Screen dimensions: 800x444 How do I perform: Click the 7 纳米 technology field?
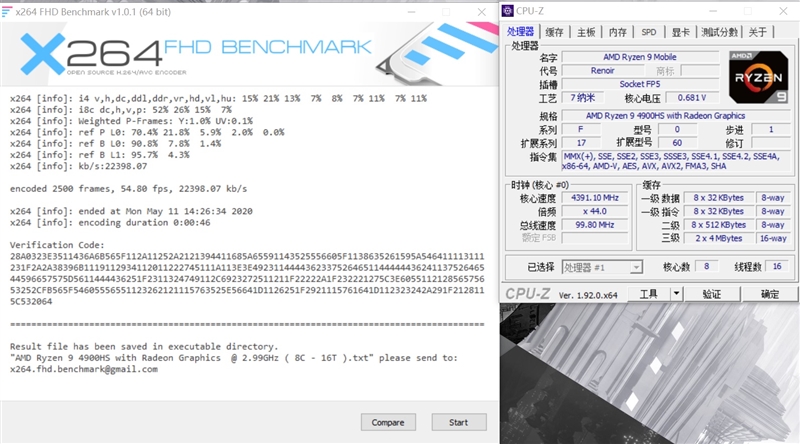point(583,97)
